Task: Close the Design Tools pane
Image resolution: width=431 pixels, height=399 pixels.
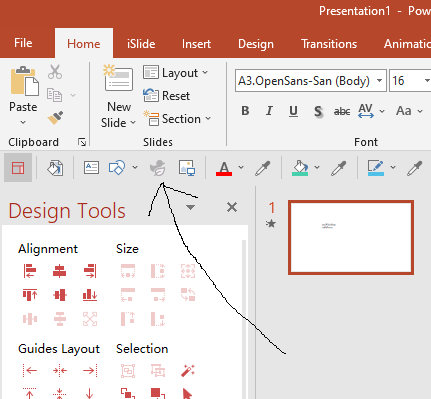Action: 232,207
